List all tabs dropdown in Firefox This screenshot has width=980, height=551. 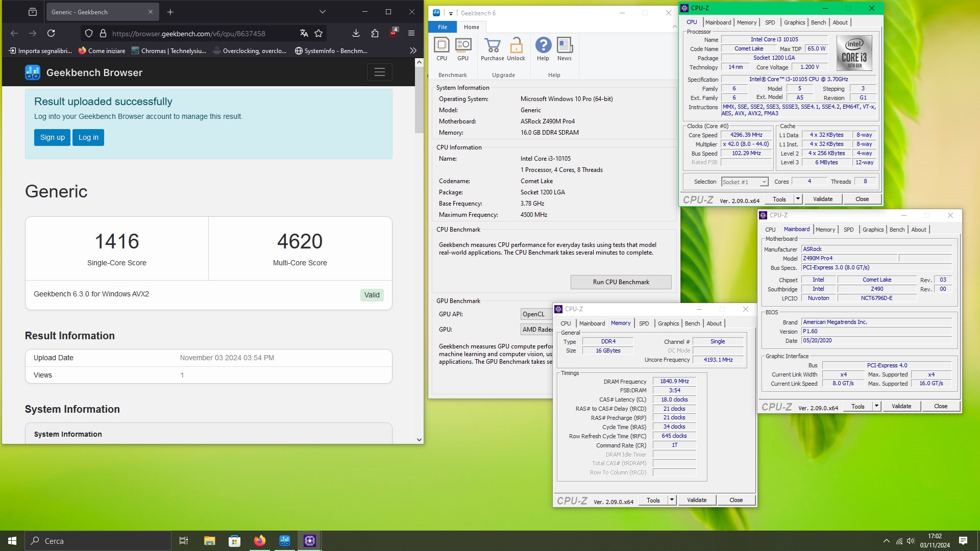pos(322,12)
